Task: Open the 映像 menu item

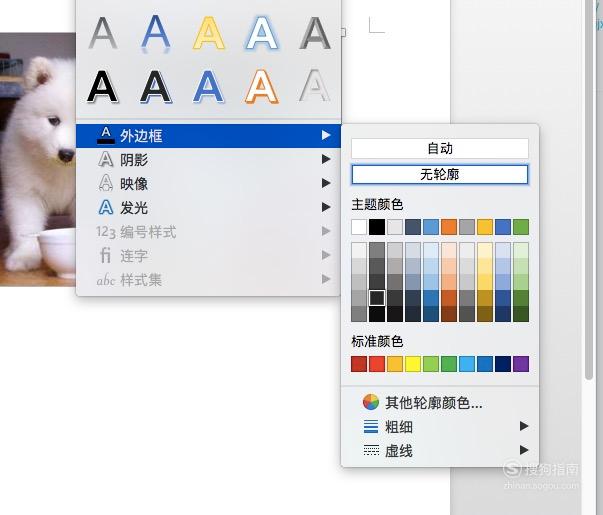Action: pos(208,183)
